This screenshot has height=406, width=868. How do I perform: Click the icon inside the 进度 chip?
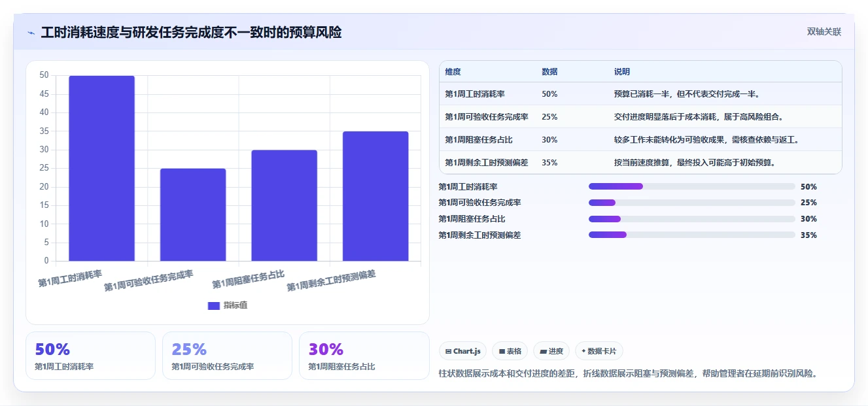click(543, 351)
